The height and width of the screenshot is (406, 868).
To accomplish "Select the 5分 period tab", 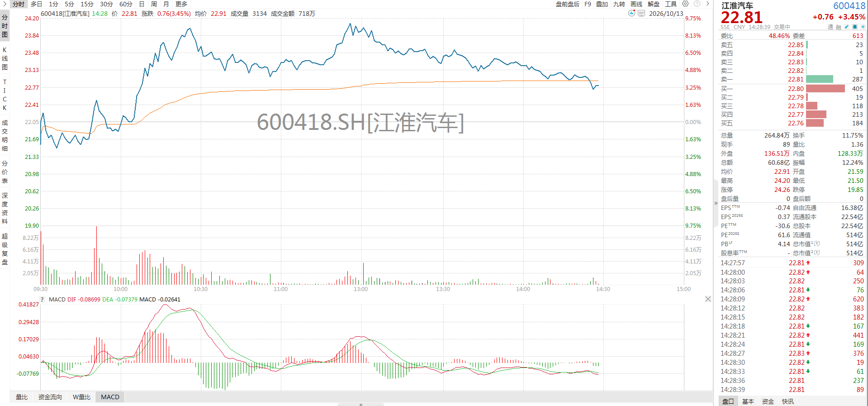I will tap(69, 4).
